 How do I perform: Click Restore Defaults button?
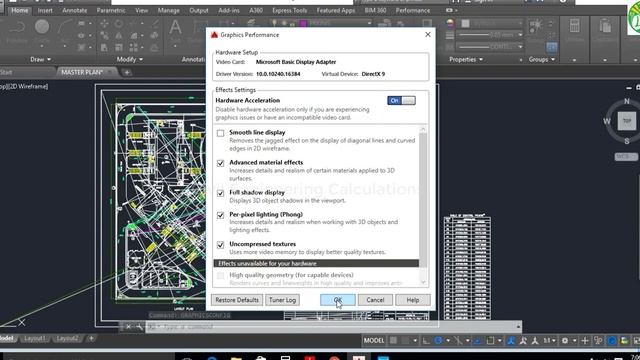[237, 300]
